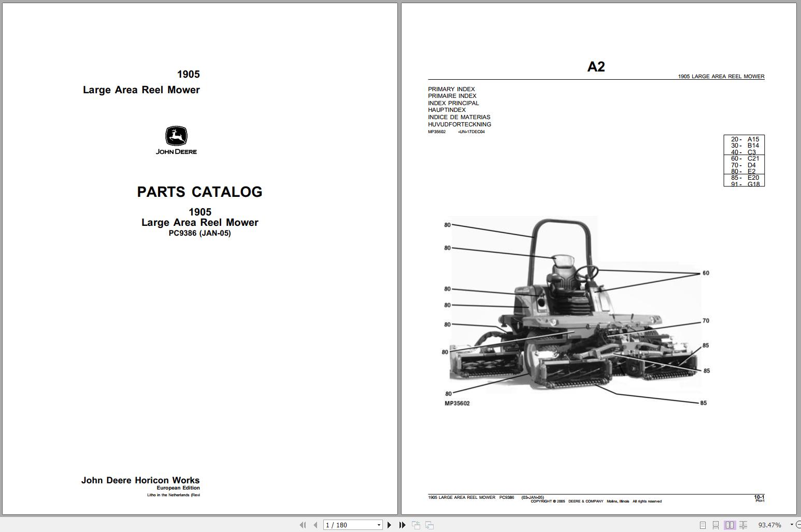Click the John Deere logo

click(176, 140)
